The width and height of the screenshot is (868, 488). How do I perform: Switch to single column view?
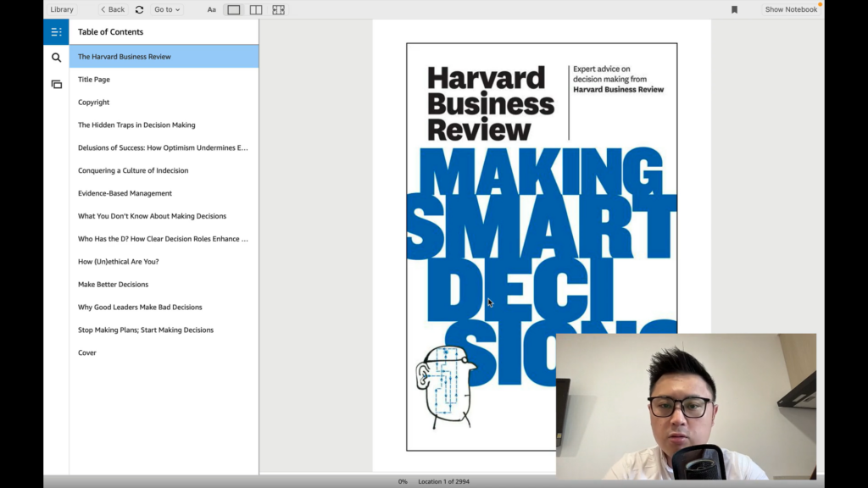tap(234, 9)
